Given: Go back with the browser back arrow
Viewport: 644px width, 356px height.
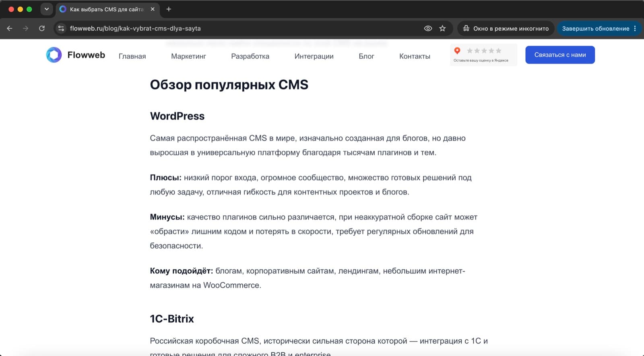Looking at the screenshot, I should pyautogui.click(x=10, y=29).
